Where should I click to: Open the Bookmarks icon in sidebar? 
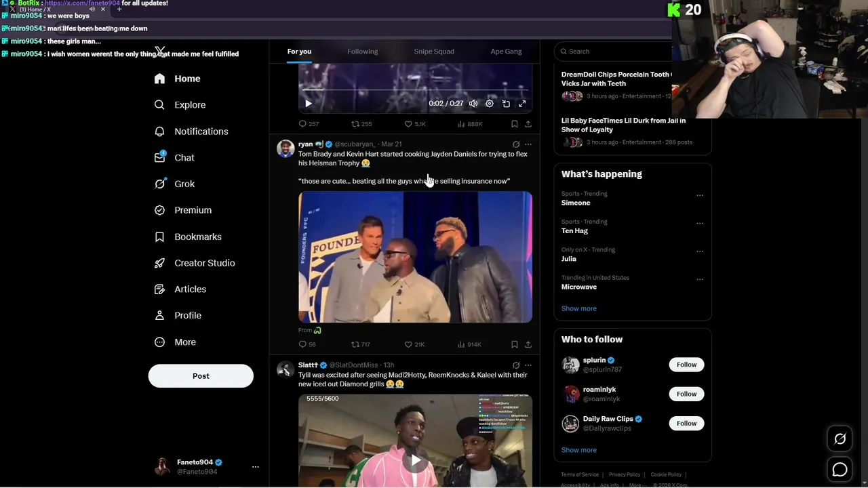point(159,237)
